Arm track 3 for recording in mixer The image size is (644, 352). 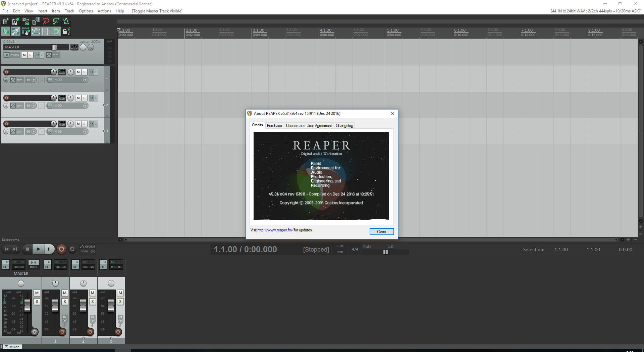(x=118, y=332)
